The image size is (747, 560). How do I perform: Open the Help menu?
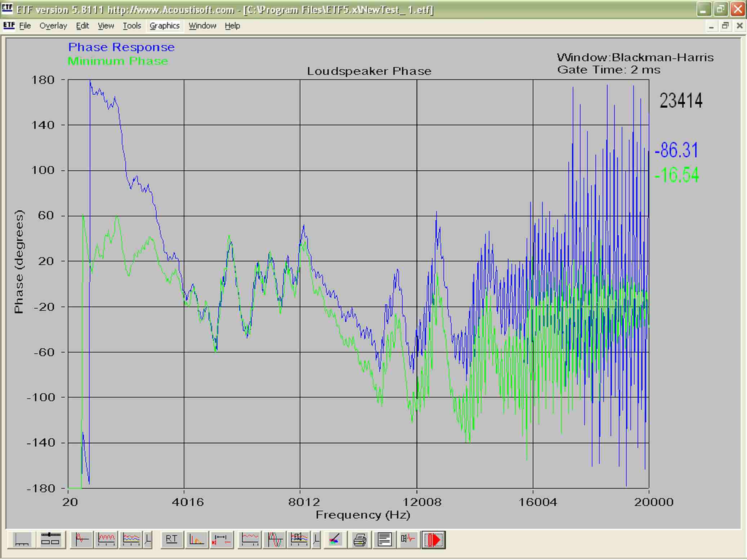point(232,26)
